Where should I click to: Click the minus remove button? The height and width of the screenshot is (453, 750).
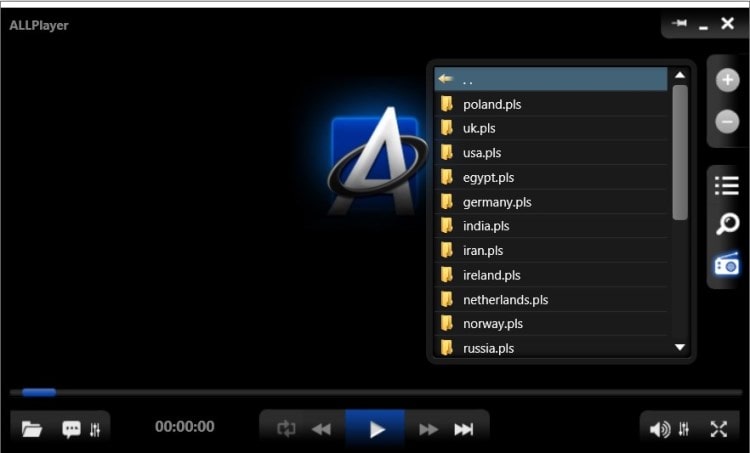pyautogui.click(x=727, y=121)
